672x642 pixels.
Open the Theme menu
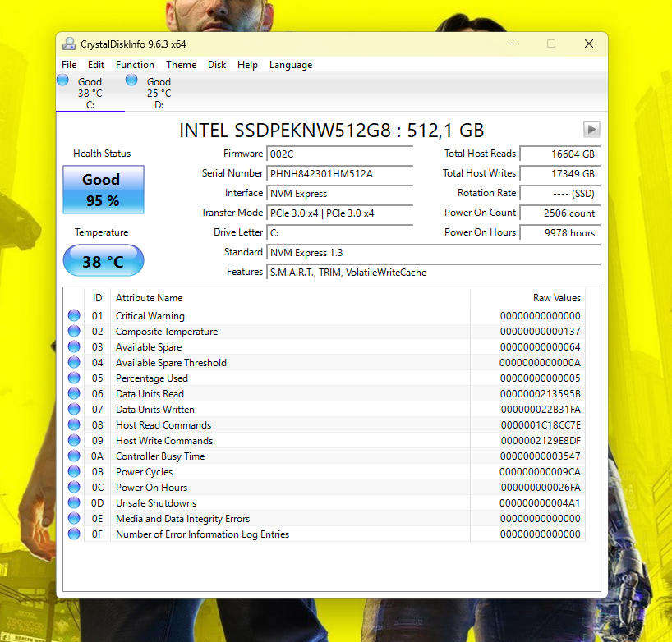pos(181,65)
